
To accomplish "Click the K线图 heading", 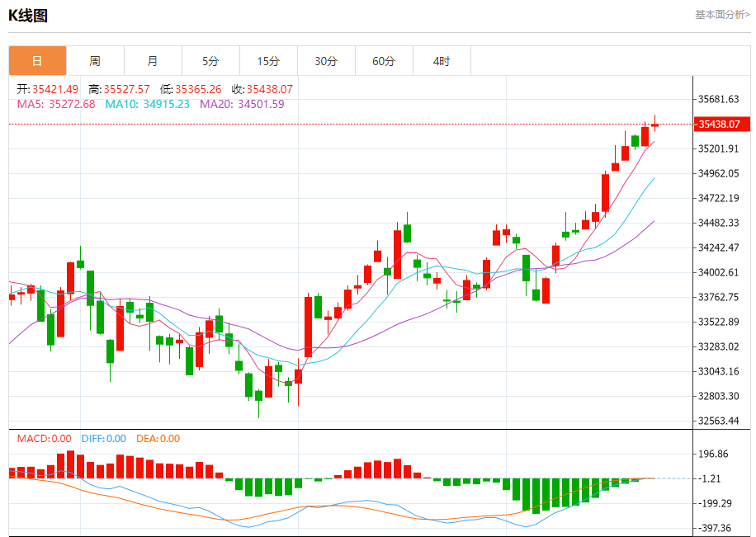I will [x=28, y=16].
